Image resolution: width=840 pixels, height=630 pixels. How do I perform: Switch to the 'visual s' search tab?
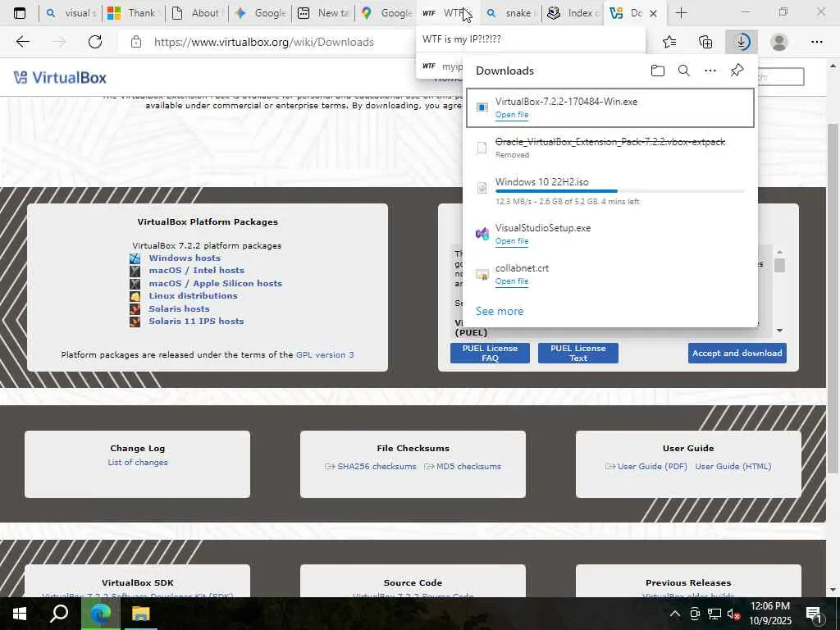tap(72, 13)
